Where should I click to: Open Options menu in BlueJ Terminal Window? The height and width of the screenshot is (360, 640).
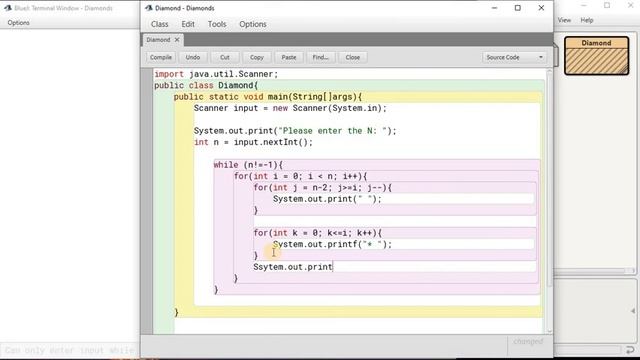pyautogui.click(x=18, y=23)
